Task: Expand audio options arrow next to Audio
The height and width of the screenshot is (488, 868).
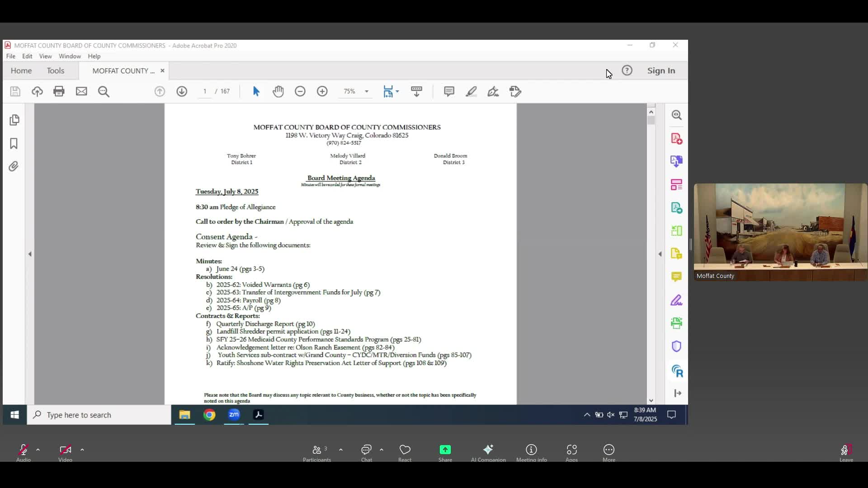Action: click(x=38, y=450)
